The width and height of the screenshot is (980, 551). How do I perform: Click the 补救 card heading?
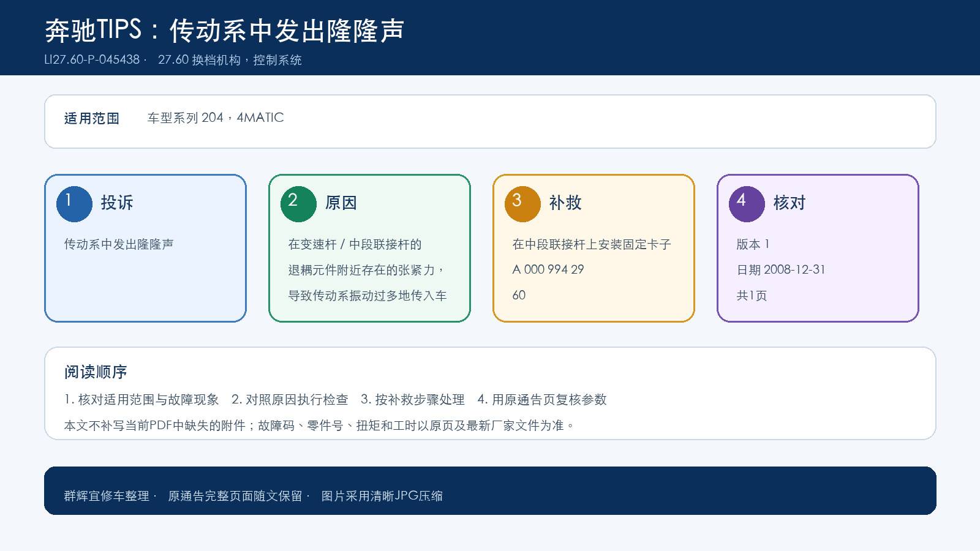point(565,203)
